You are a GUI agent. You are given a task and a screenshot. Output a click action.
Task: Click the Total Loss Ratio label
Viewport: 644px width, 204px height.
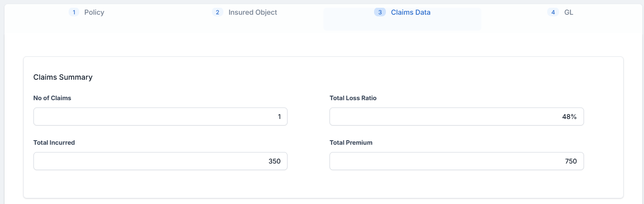[x=353, y=98]
